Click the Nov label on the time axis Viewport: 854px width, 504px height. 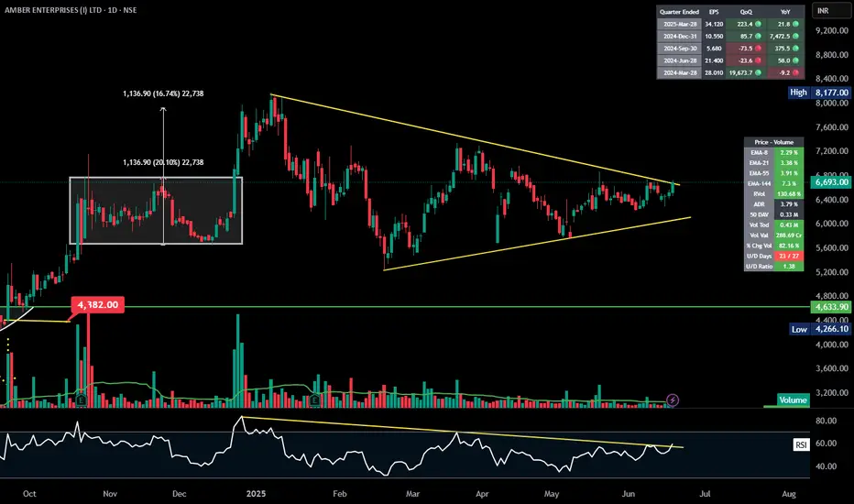pyautogui.click(x=110, y=494)
